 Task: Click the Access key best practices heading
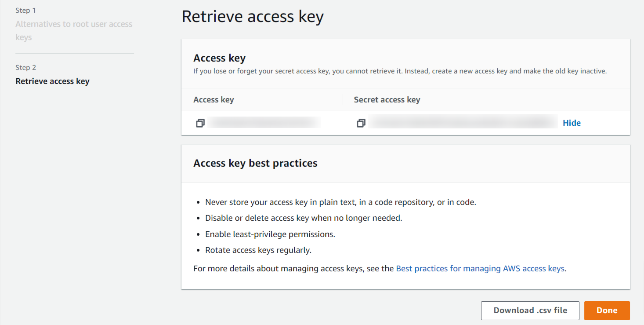point(255,164)
